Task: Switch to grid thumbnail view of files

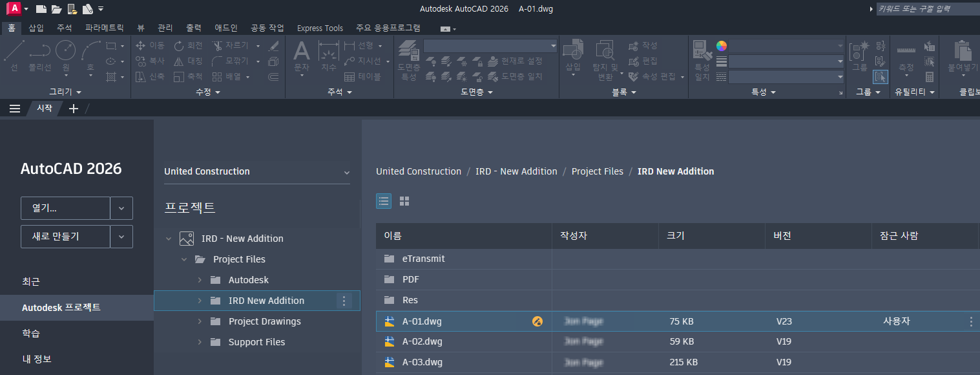Action: (x=404, y=201)
